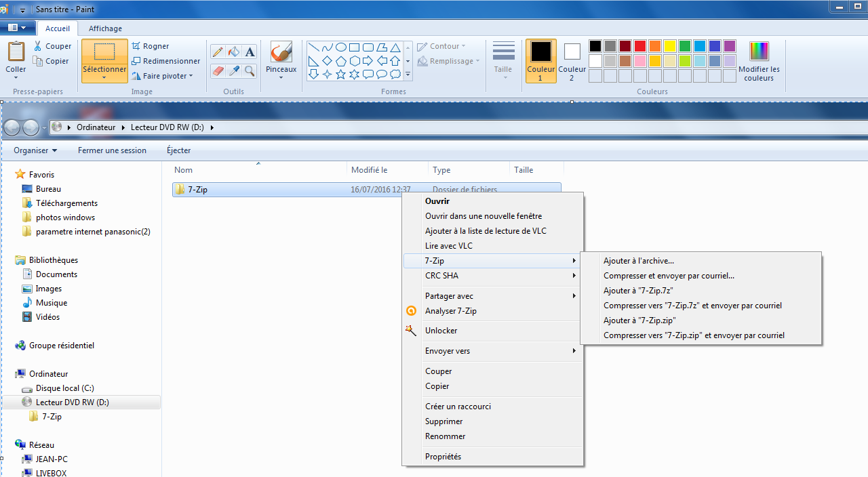Choose the straight line shape
The image size is (868, 477).
314,47
